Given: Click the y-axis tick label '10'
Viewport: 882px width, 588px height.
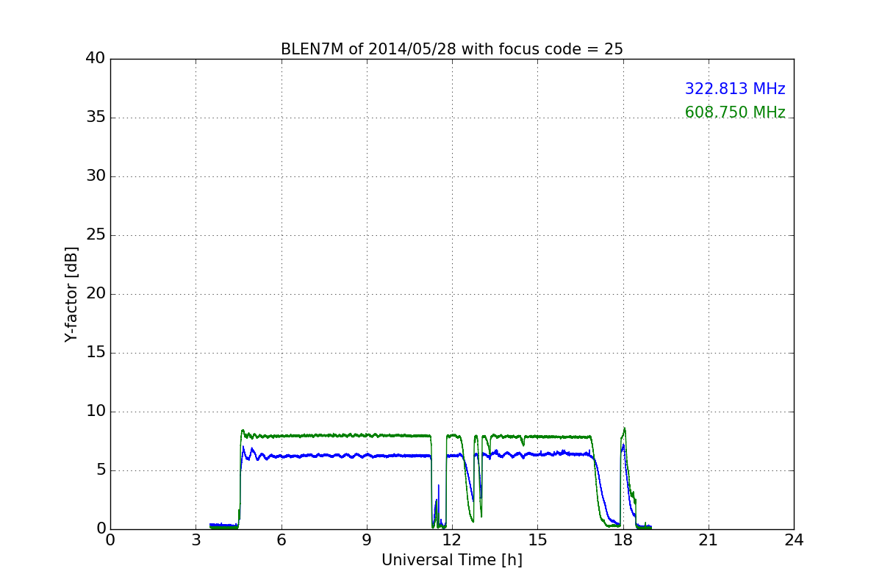Looking at the screenshot, I should coord(96,412).
